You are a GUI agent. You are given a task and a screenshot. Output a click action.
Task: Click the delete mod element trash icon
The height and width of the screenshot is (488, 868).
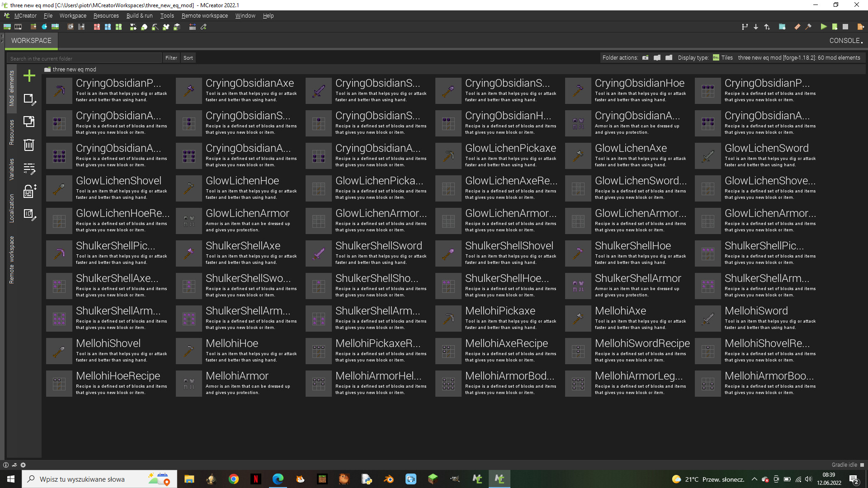pyautogui.click(x=29, y=145)
